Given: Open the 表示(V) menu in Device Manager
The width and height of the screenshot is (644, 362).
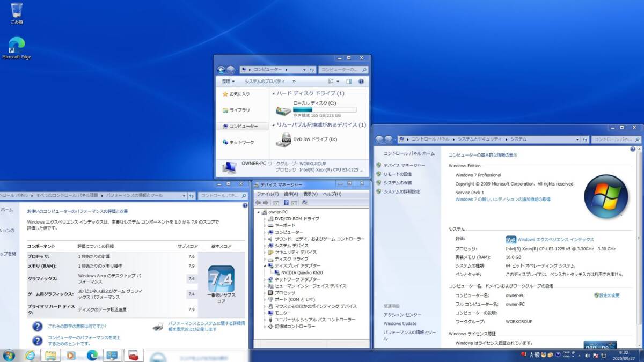Looking at the screenshot, I should [310, 194].
